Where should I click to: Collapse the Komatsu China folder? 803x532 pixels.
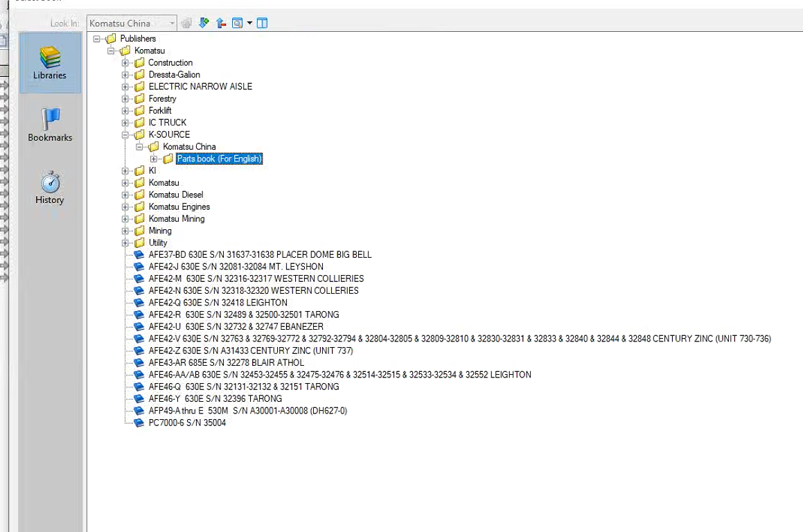[x=139, y=147]
